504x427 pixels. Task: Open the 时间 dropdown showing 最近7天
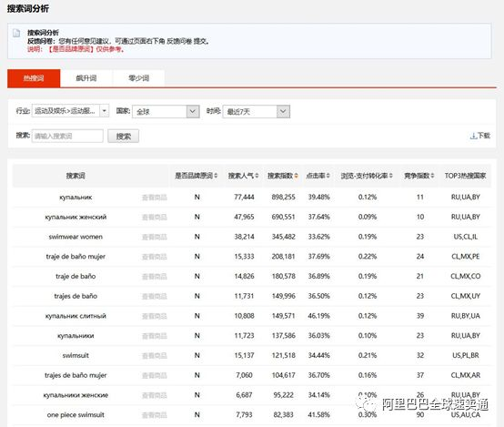[x=257, y=112]
